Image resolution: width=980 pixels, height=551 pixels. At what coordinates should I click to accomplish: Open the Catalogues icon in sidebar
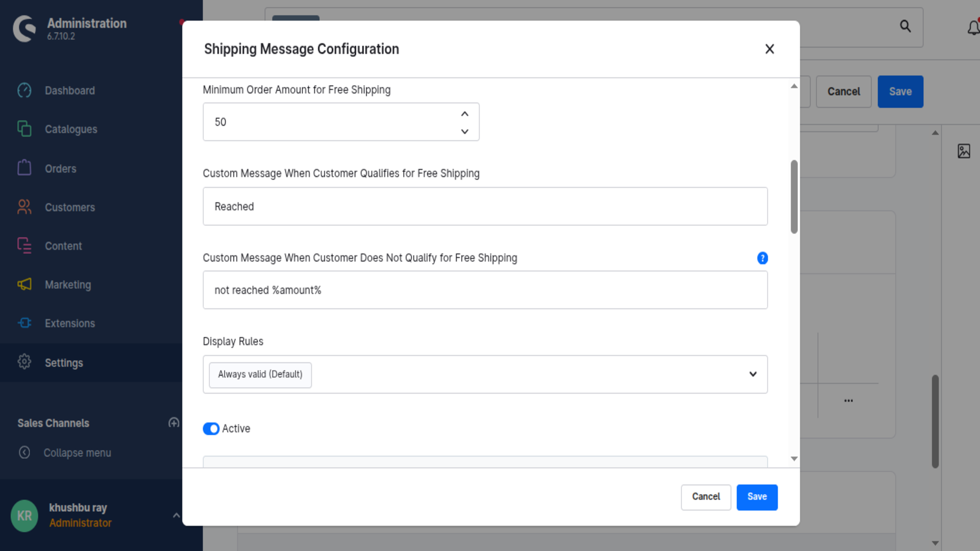click(24, 129)
